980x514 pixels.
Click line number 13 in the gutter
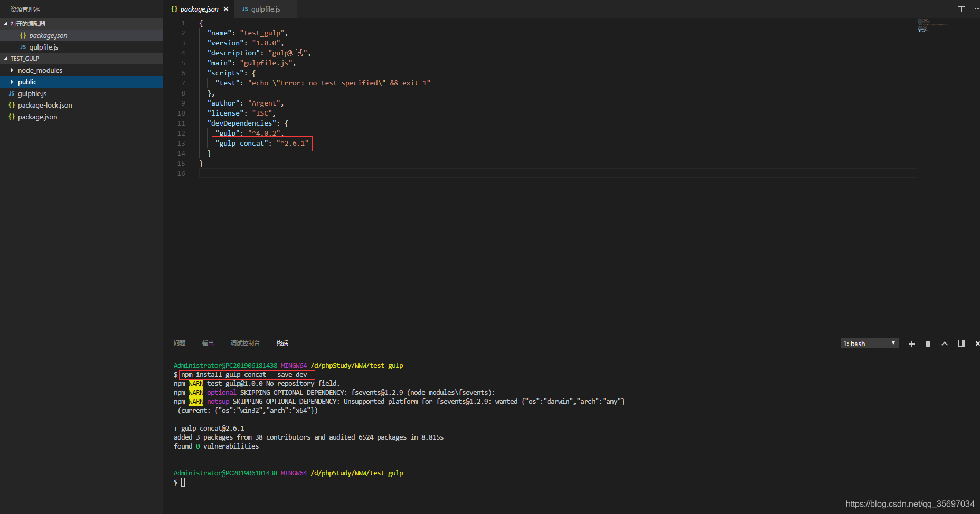[x=181, y=144]
